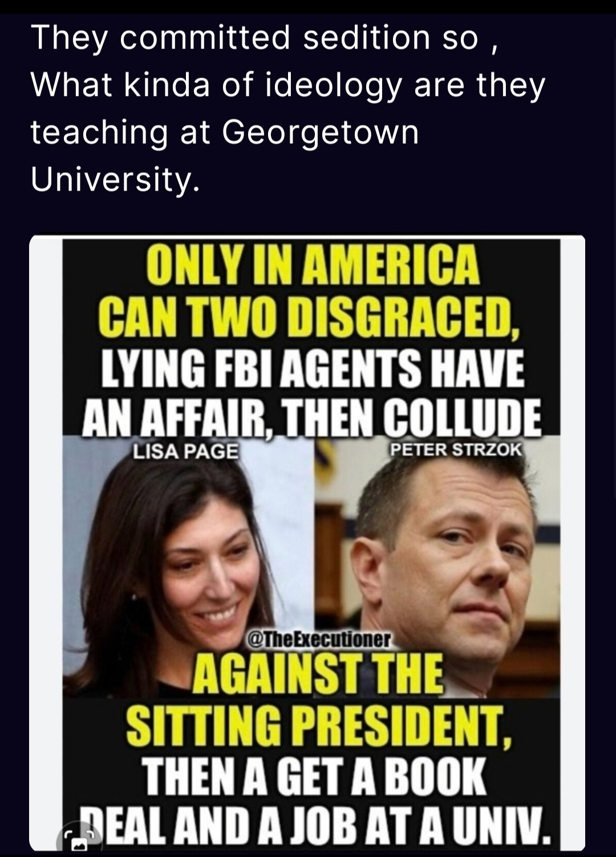Viewport: 616px width, 857px height.
Task: Tap the 'AGAINST THE' yellow caption
Action: pyautogui.click(x=319, y=674)
